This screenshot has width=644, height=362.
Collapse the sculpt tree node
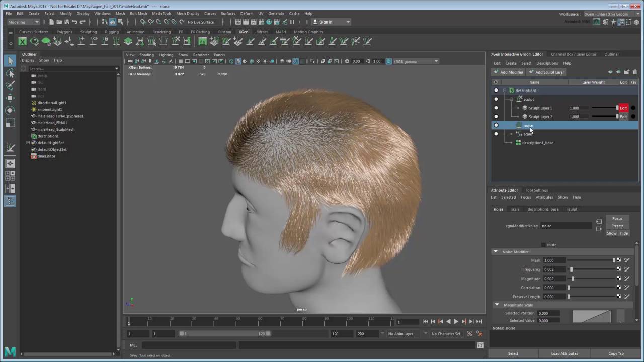(x=512, y=99)
